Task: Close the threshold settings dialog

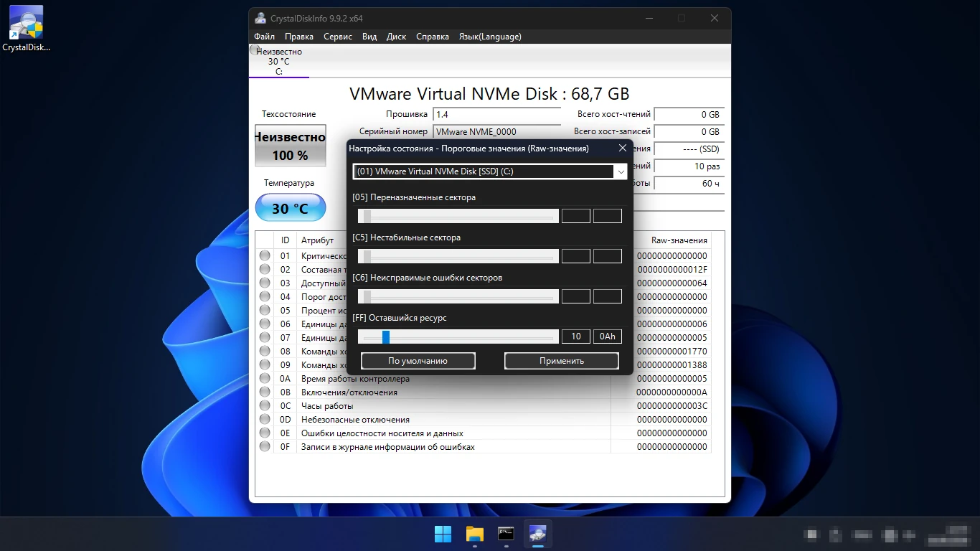Action: (622, 148)
